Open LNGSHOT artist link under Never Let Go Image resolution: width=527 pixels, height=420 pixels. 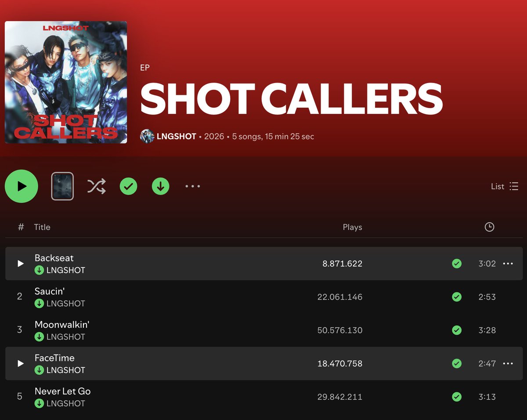pyautogui.click(x=66, y=404)
